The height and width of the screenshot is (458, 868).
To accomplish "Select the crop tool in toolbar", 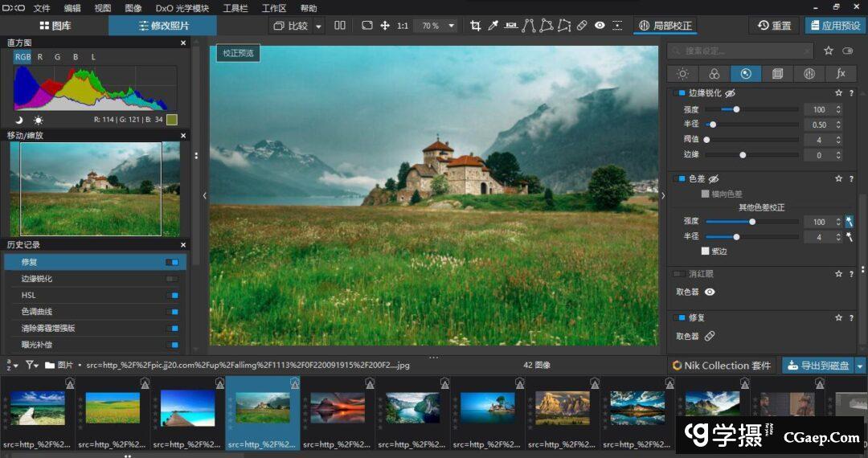I will (x=475, y=26).
